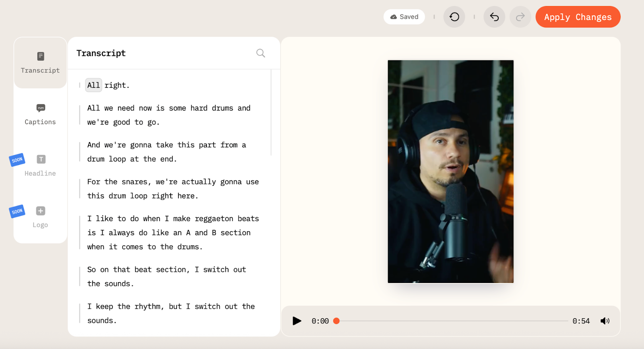This screenshot has width=644, height=349.
Task: Click the redo arrow button
Action: coord(520,17)
